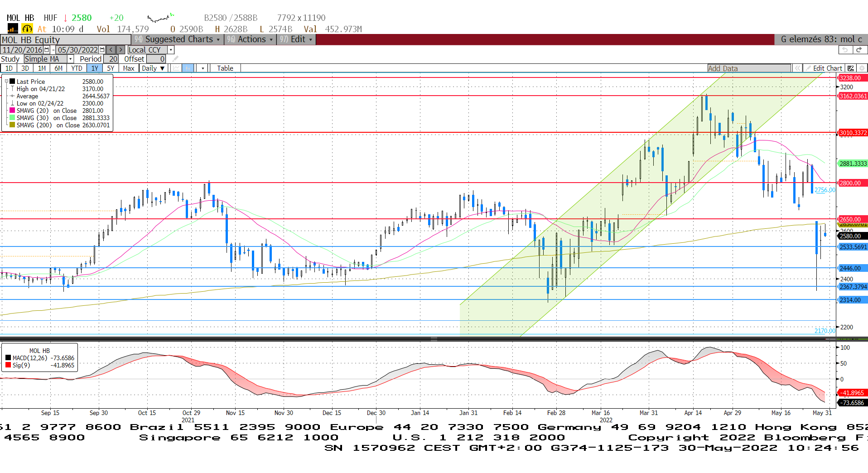Open the Suggested Charts dropdown

click(x=177, y=39)
